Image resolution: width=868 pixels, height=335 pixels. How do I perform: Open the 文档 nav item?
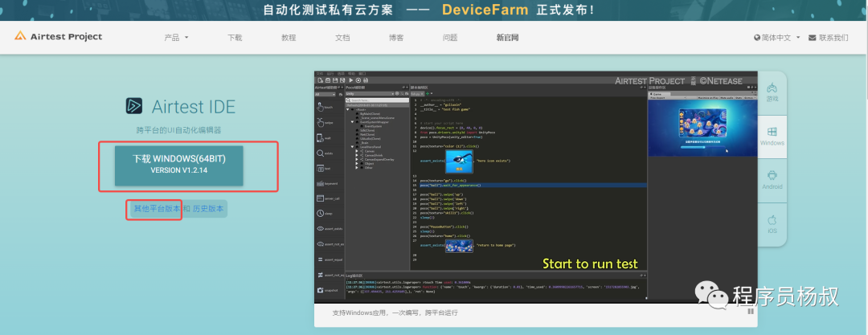342,38
